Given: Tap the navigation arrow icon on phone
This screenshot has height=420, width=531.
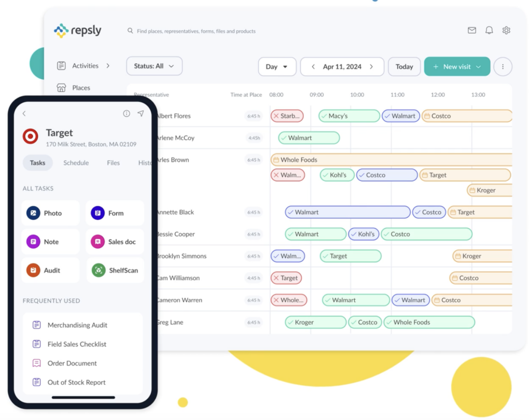Looking at the screenshot, I should point(141,114).
